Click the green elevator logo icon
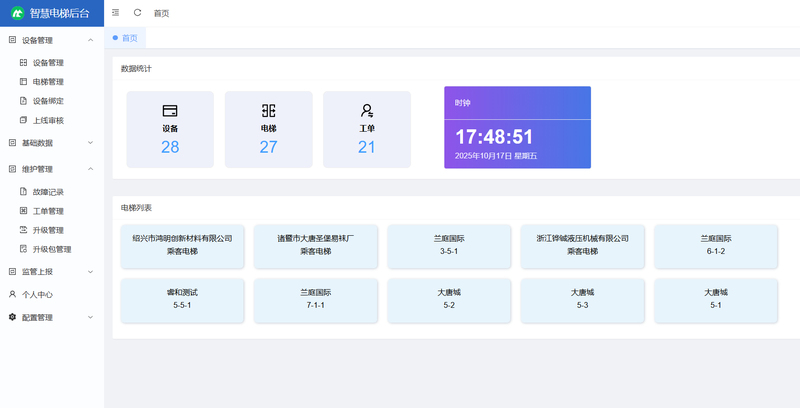The width and height of the screenshot is (800, 408). (x=17, y=13)
